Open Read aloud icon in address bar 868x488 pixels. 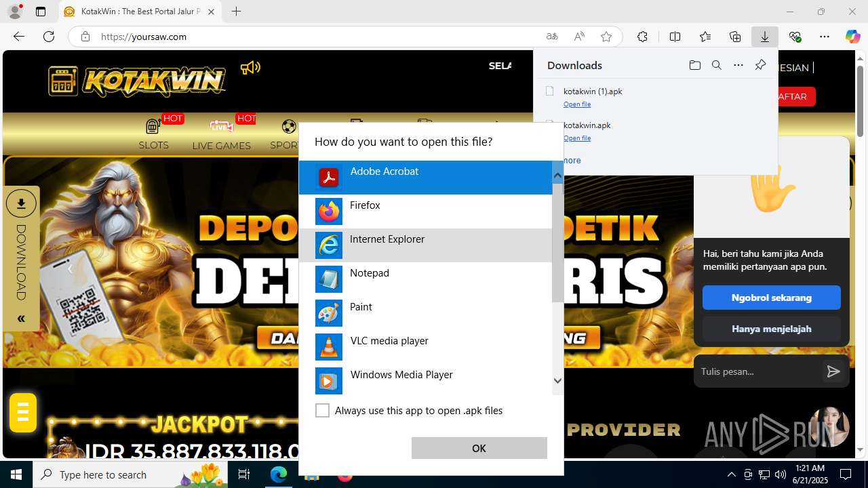pos(579,37)
